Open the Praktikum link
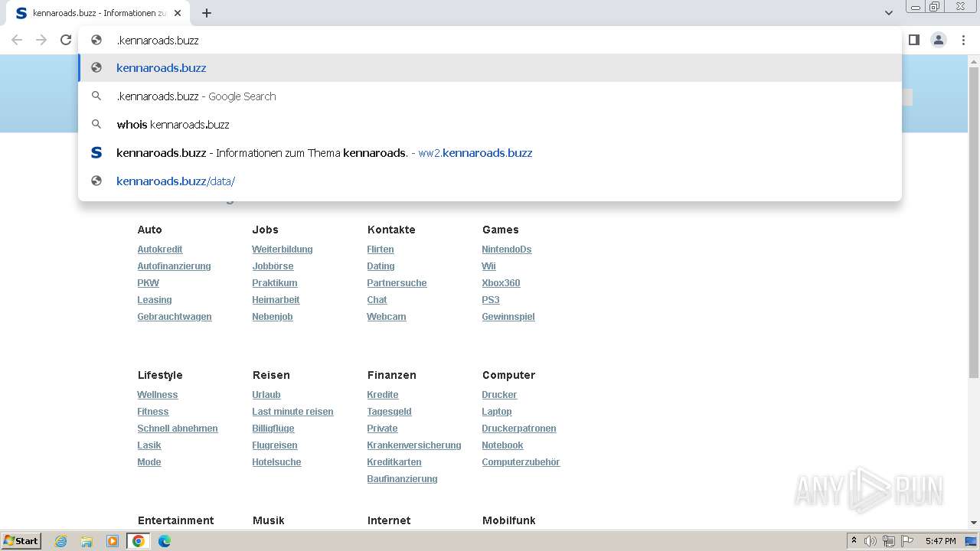The image size is (980, 551). coord(274,283)
